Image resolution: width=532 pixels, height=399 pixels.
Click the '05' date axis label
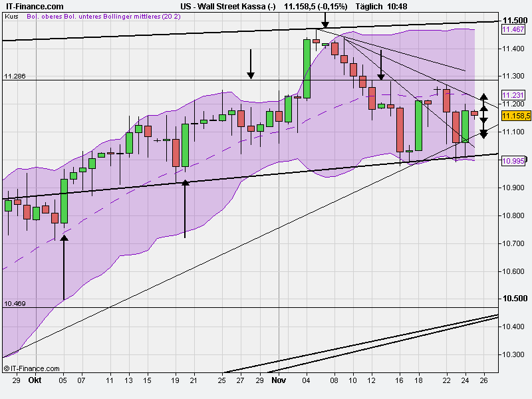click(63, 380)
